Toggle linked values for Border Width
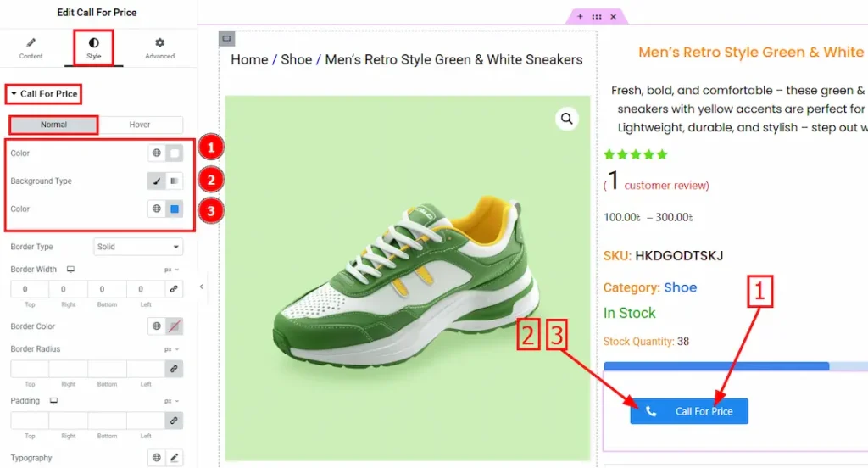The image size is (868, 468). click(174, 289)
